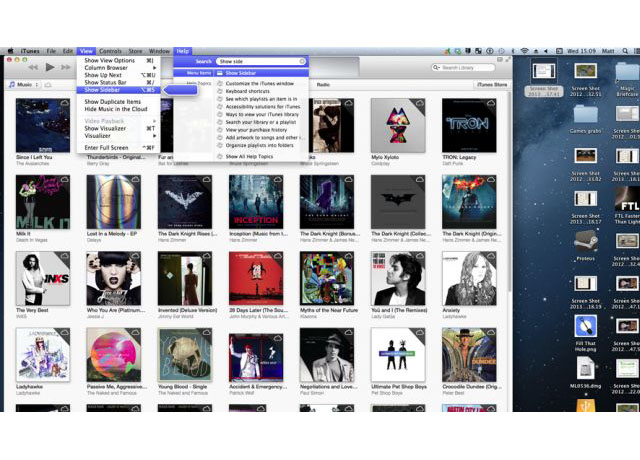Click the rewind previous track button
The height and width of the screenshot is (460, 640).
33,67
